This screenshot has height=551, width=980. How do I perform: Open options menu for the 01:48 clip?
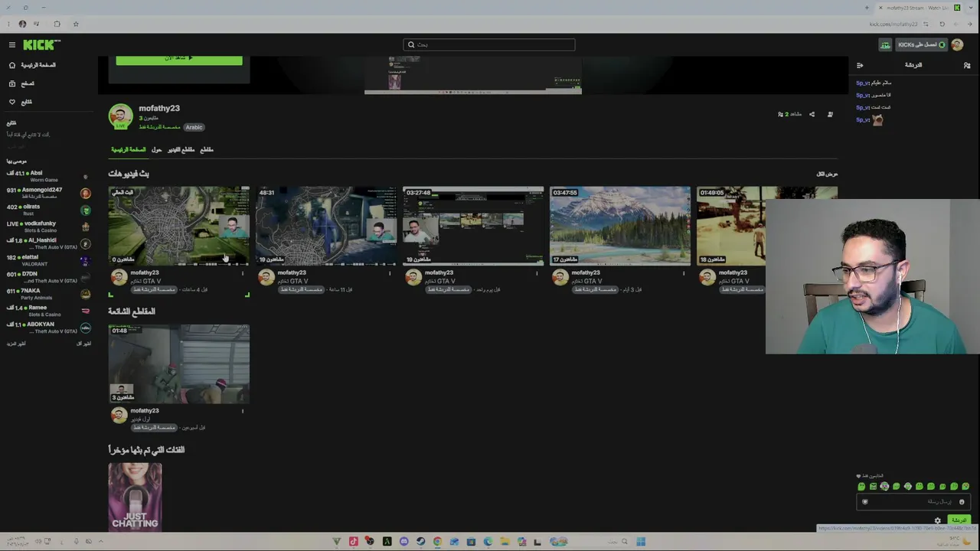coord(243,411)
